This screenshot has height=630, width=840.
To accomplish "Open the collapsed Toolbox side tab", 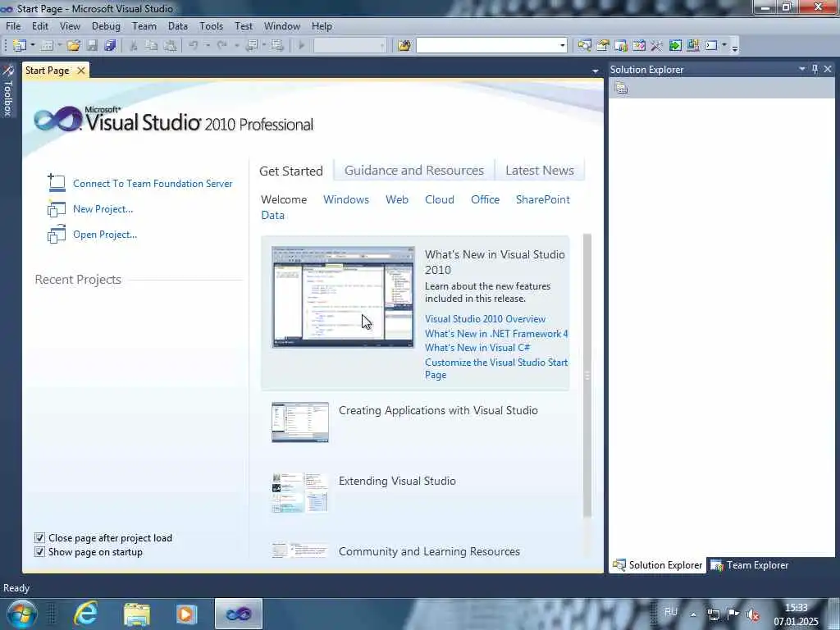I will (x=7, y=91).
